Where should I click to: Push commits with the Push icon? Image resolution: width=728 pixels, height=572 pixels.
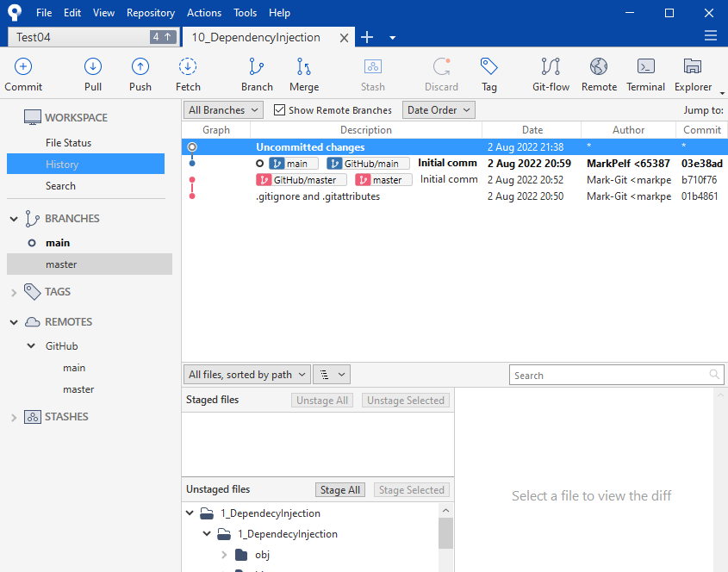click(x=140, y=67)
